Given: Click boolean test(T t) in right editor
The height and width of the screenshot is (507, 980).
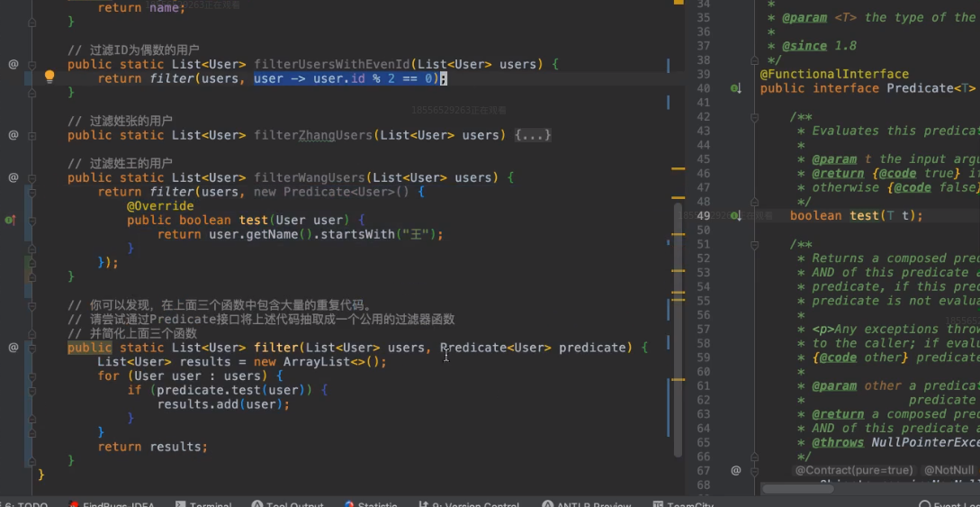Looking at the screenshot, I should pos(856,216).
